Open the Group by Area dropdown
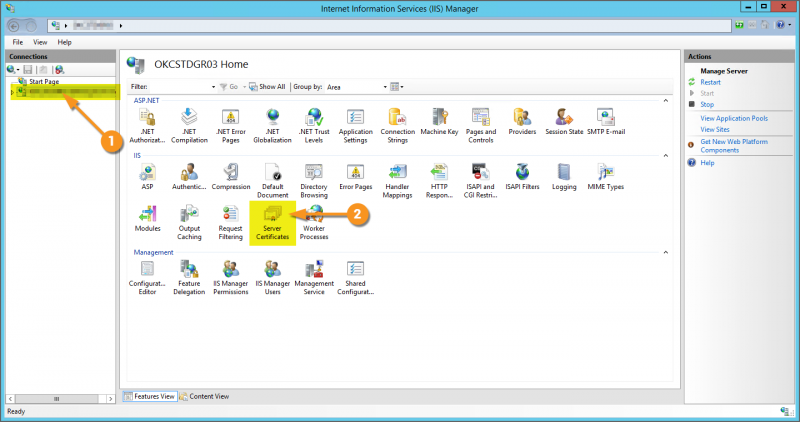 [385, 87]
